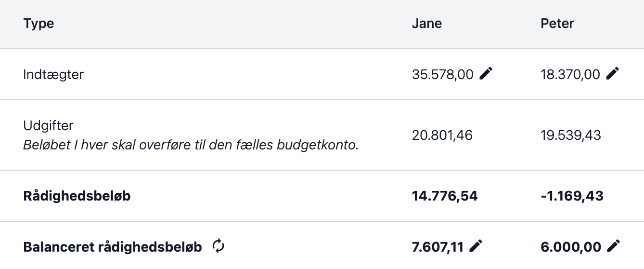Click Jane's rådighedsbeløb value 14.776,54

pos(445,196)
